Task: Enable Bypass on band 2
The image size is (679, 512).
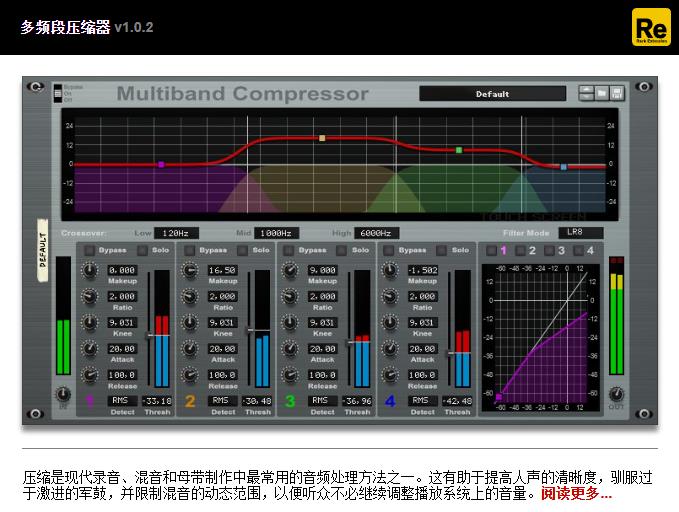Action: 190,250
